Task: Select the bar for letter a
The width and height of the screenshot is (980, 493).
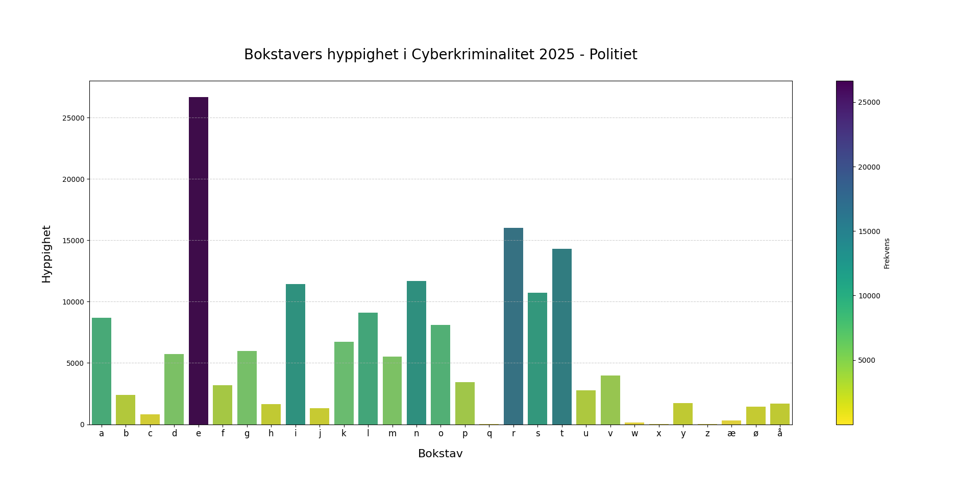Action: pos(101,371)
